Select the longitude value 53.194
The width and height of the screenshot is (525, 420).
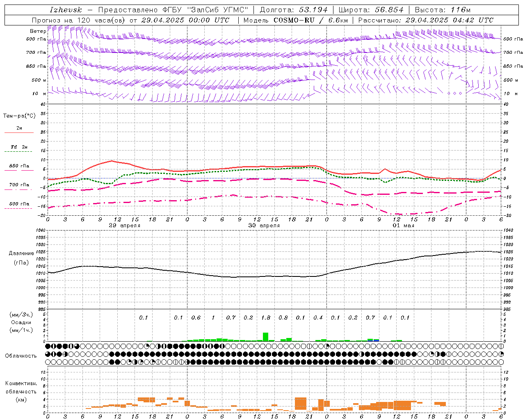pyautogui.click(x=313, y=10)
